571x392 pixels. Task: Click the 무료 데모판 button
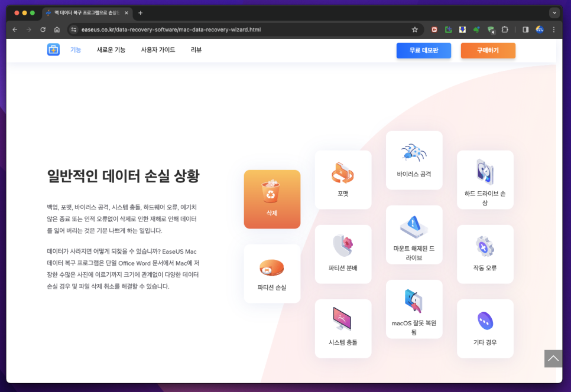point(424,51)
